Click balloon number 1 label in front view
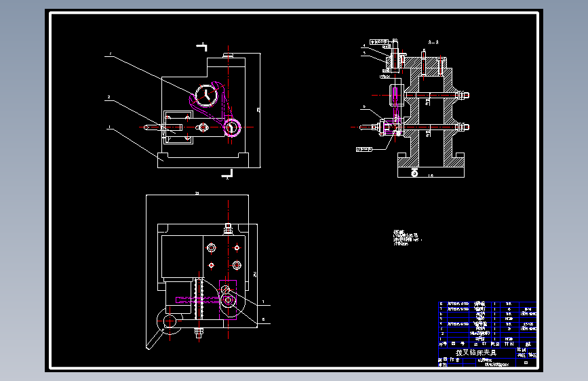588x381 pixels. [x=109, y=127]
